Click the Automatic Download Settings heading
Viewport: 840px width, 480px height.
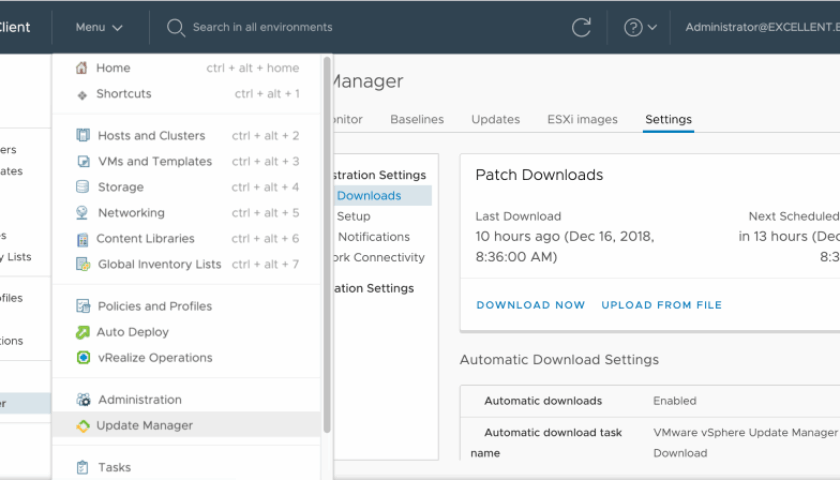tap(559, 359)
